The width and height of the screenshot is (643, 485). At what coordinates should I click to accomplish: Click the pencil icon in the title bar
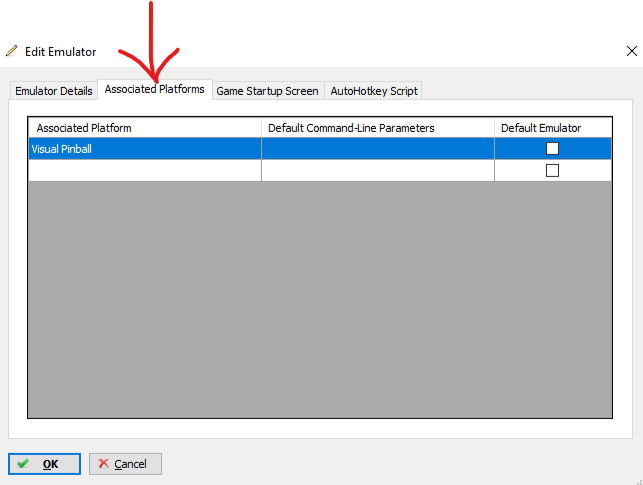point(12,51)
